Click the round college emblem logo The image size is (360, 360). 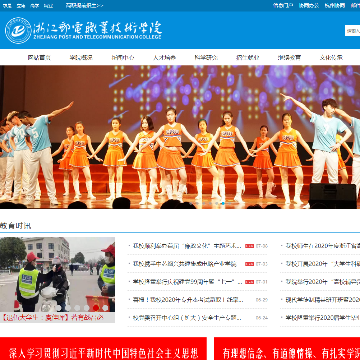coord(18,30)
